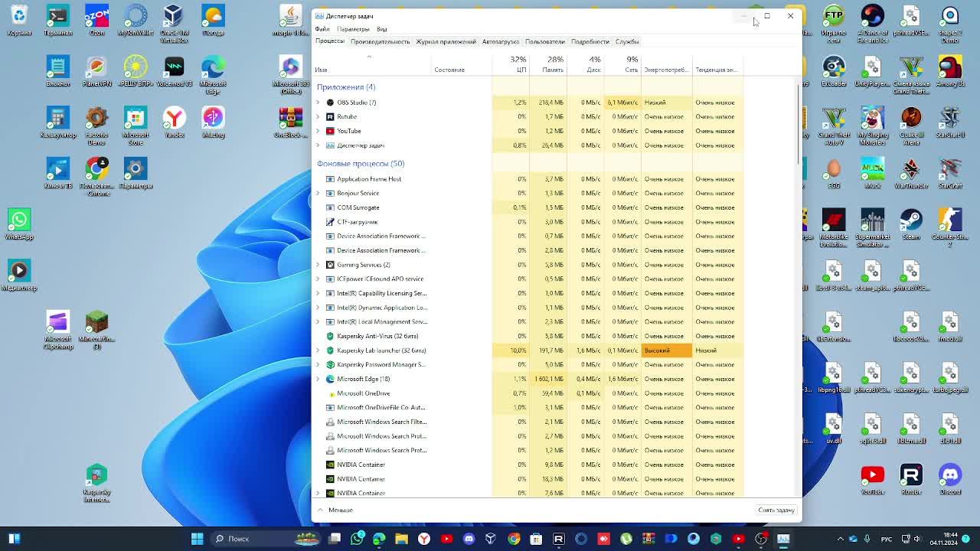Open the Discord desktop shortcut
Screen dimensions: 980x551
[x=950, y=480]
